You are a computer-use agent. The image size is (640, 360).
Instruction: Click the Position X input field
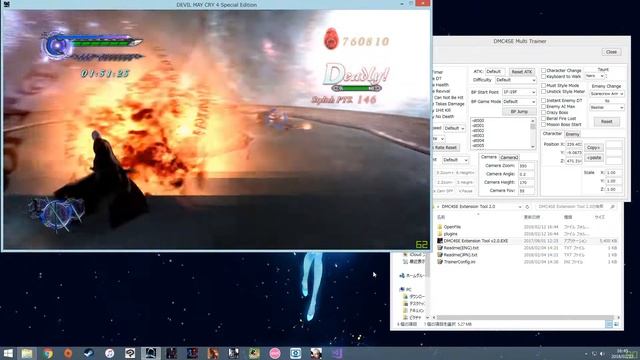tap(574, 144)
